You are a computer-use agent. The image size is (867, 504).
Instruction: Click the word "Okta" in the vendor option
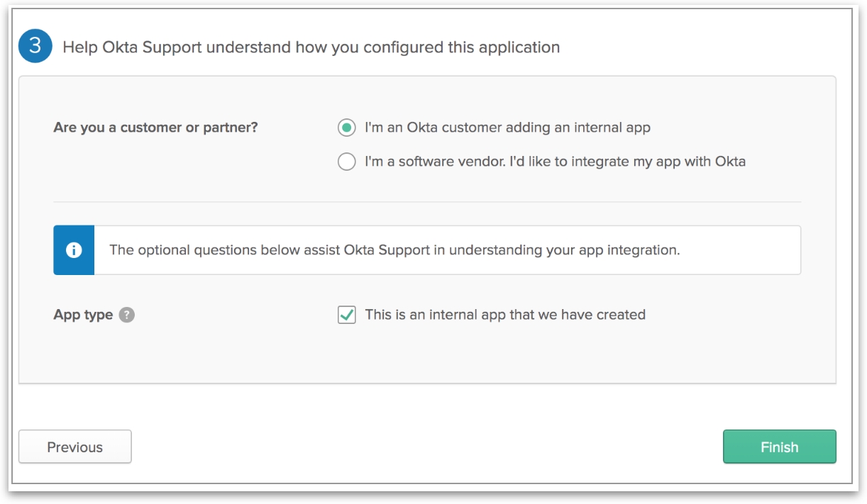click(x=730, y=162)
